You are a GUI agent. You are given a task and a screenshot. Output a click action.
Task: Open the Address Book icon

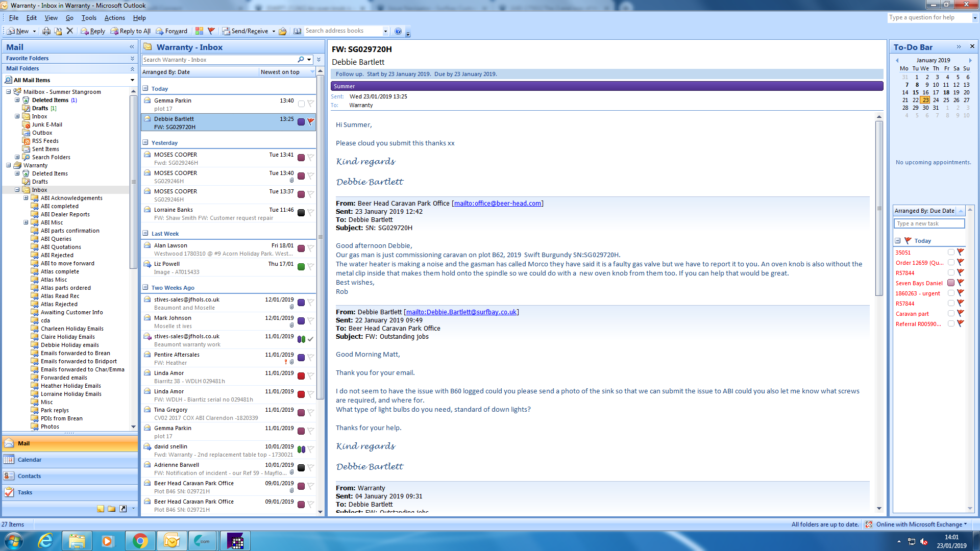tap(298, 31)
